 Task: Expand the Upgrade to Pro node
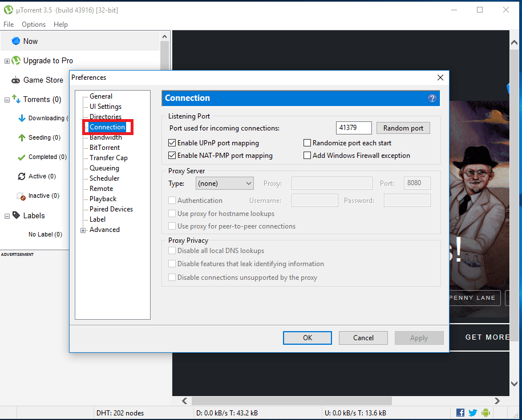(x=7, y=61)
